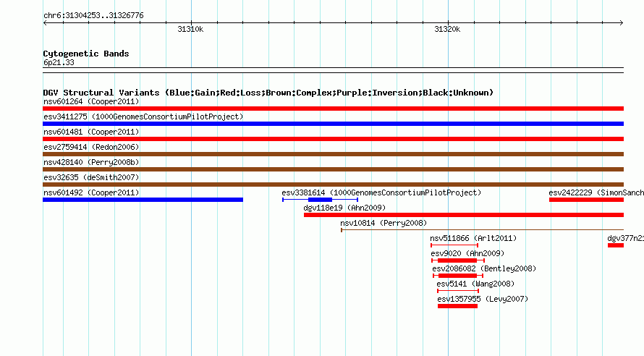
Task: Select the red esv1357955 loss bar
Action: pyautogui.click(x=457, y=306)
